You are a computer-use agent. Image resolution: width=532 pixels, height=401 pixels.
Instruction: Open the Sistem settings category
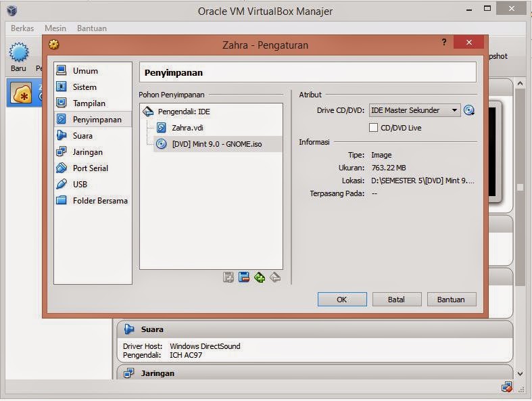point(93,87)
